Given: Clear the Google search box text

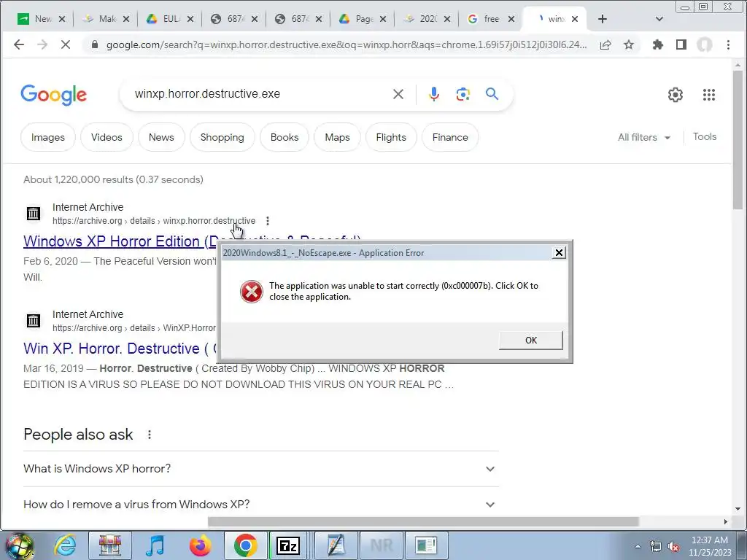Looking at the screenshot, I should pyautogui.click(x=398, y=94).
